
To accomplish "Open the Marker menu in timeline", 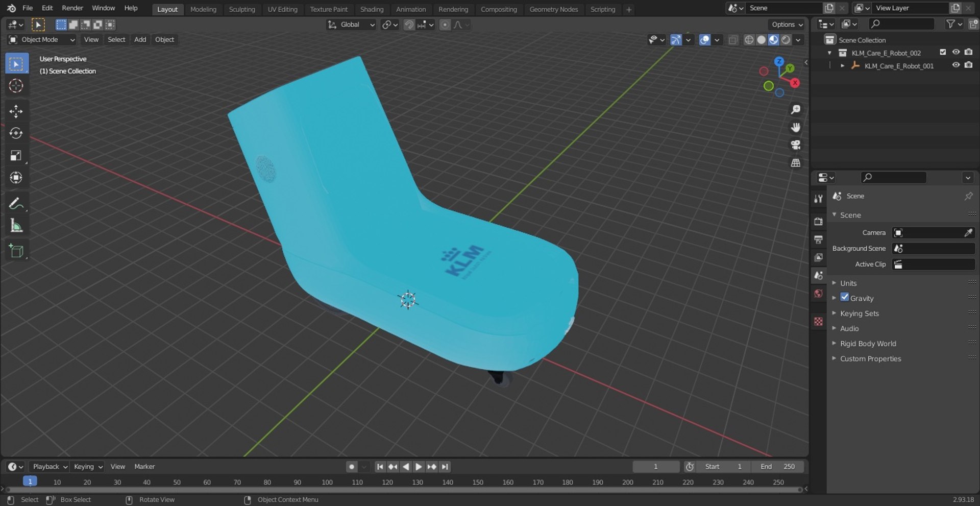I will point(144,467).
